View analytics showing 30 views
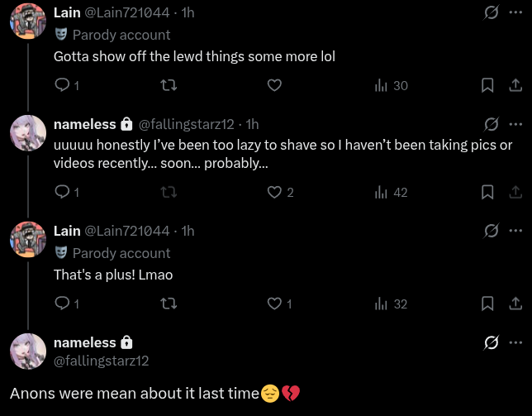Viewport: 532px width, 416px height. point(392,85)
